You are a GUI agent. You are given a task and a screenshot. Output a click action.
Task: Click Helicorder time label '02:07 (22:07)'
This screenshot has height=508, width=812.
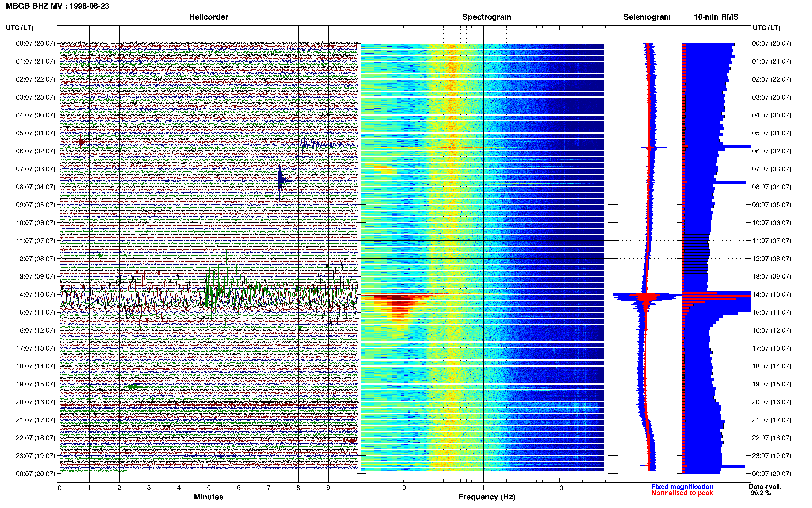tap(36, 79)
